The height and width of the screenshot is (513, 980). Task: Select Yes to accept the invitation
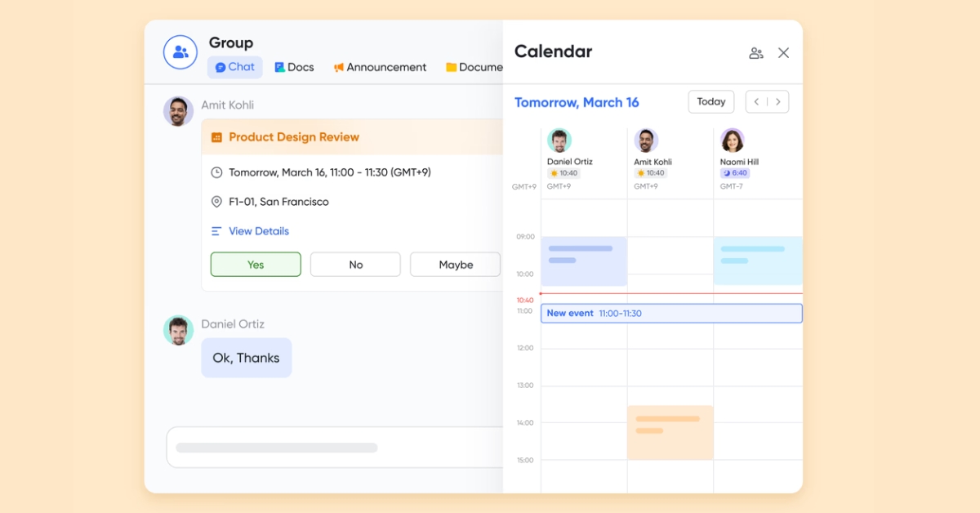tap(256, 265)
